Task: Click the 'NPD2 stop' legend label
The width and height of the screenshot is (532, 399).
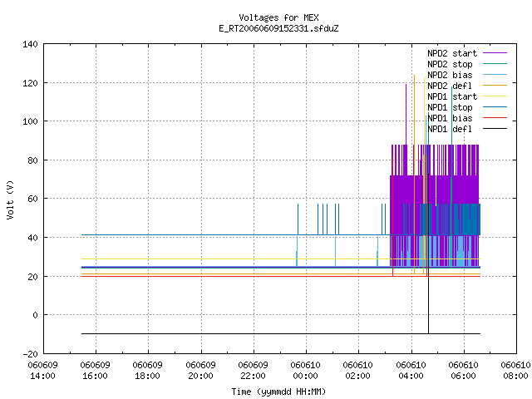Action: point(450,64)
